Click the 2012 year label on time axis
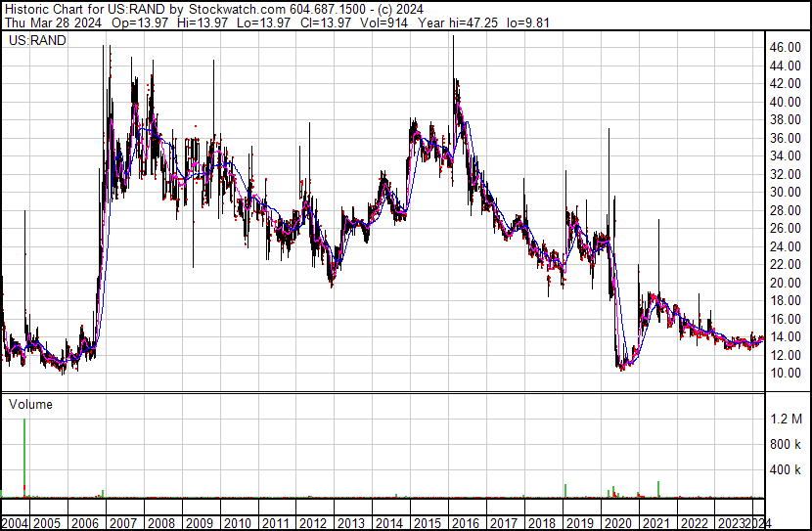Viewport: 812px width, 531px height. (x=312, y=522)
